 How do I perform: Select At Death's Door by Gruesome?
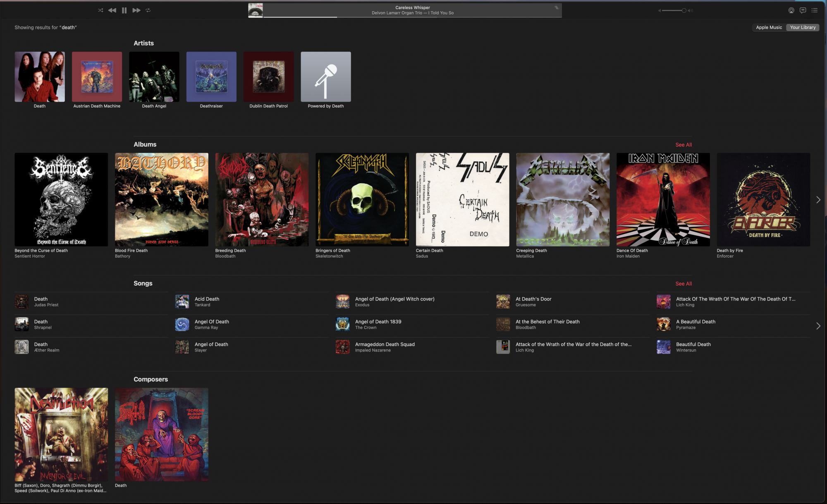click(573, 302)
